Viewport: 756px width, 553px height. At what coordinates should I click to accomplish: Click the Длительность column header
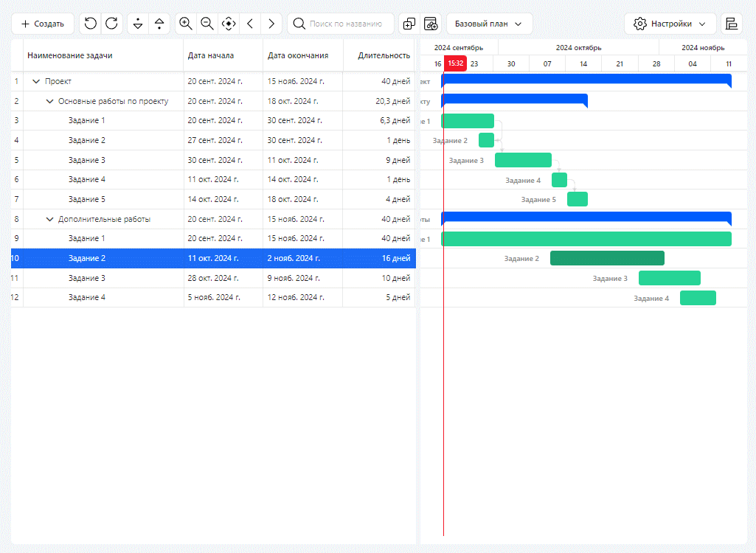point(379,55)
